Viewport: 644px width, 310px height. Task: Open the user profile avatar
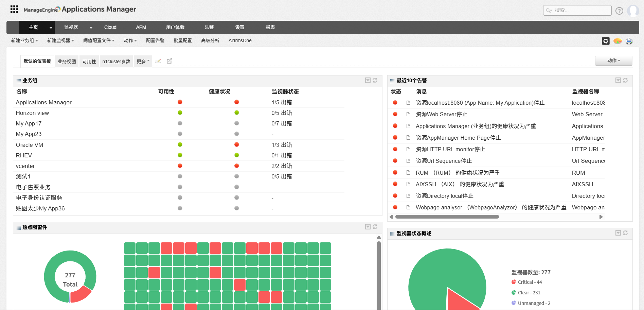[634, 11]
